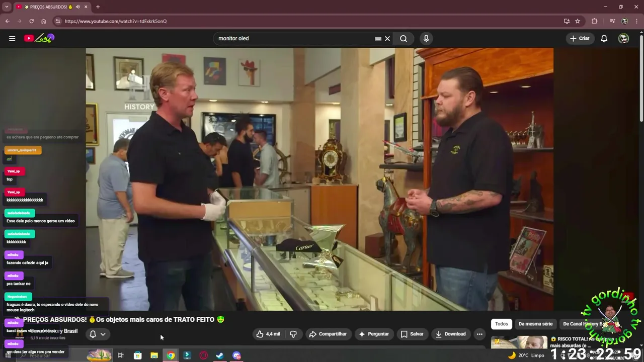Open the browser home page
This screenshot has width=644, height=362.
[44, 21]
